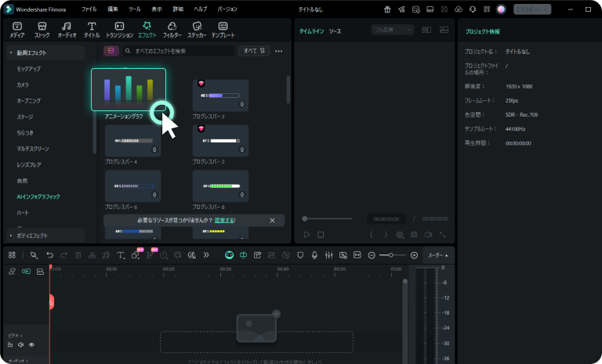
Task: Click the undo arrow in timeline toolbar
Action: (50, 255)
